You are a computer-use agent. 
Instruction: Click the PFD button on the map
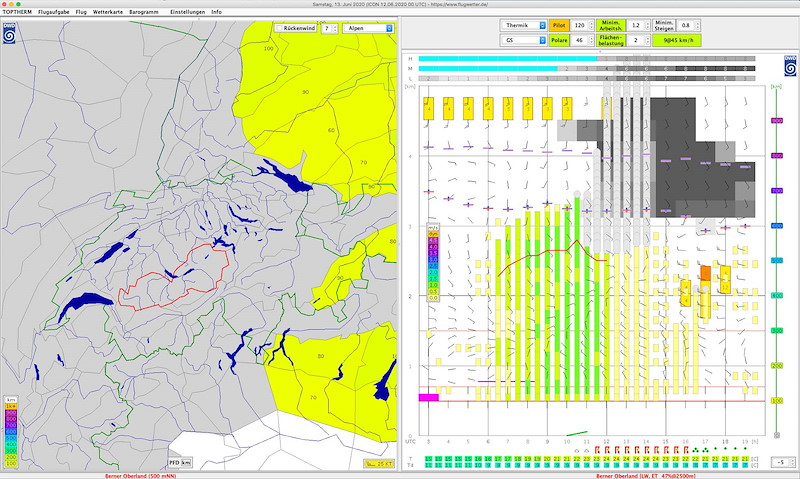174,463
